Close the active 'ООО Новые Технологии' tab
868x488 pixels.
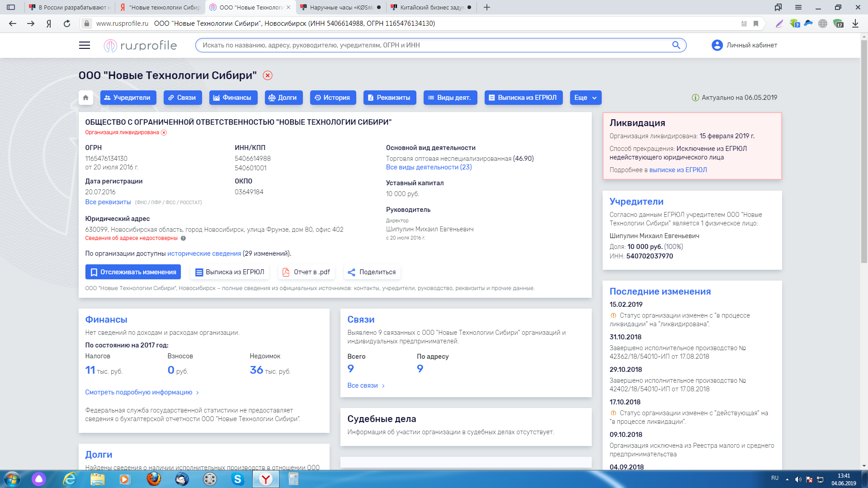pos(288,7)
